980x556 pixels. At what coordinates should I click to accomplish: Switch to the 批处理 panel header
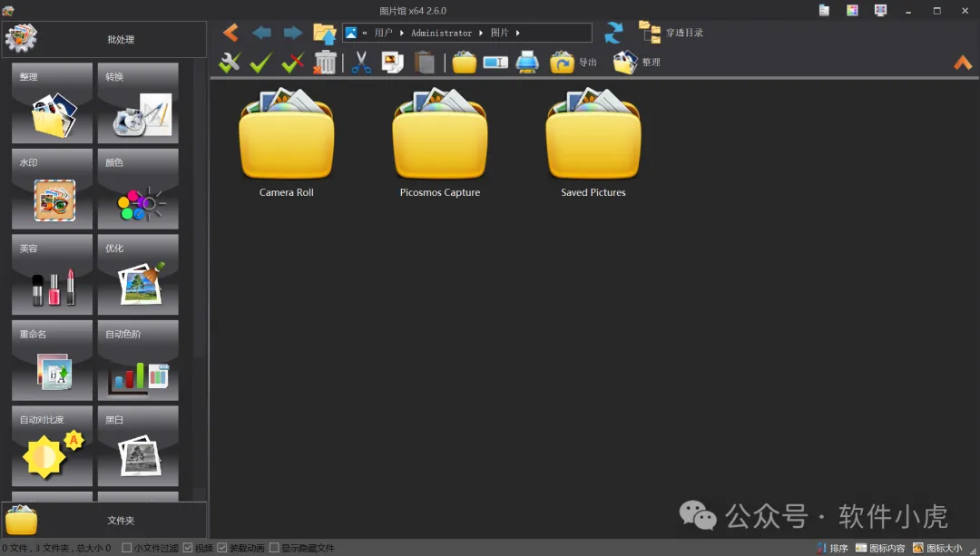(x=104, y=39)
